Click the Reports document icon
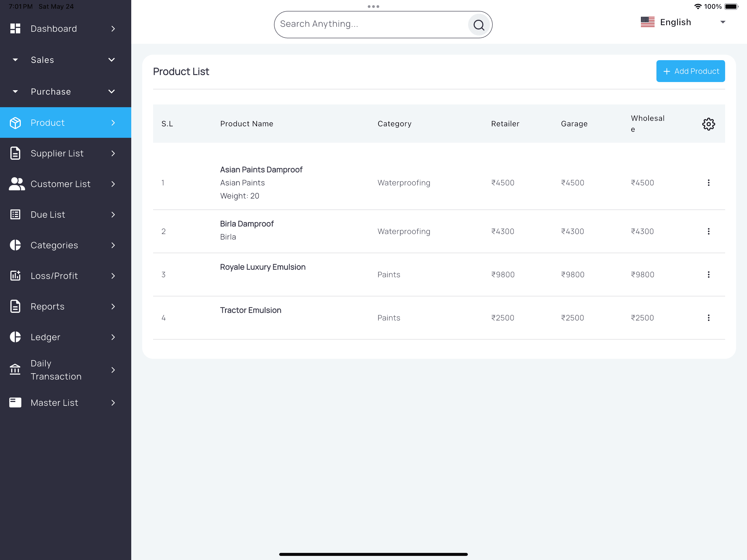Viewport: 747px width, 560px height. pos(15,306)
